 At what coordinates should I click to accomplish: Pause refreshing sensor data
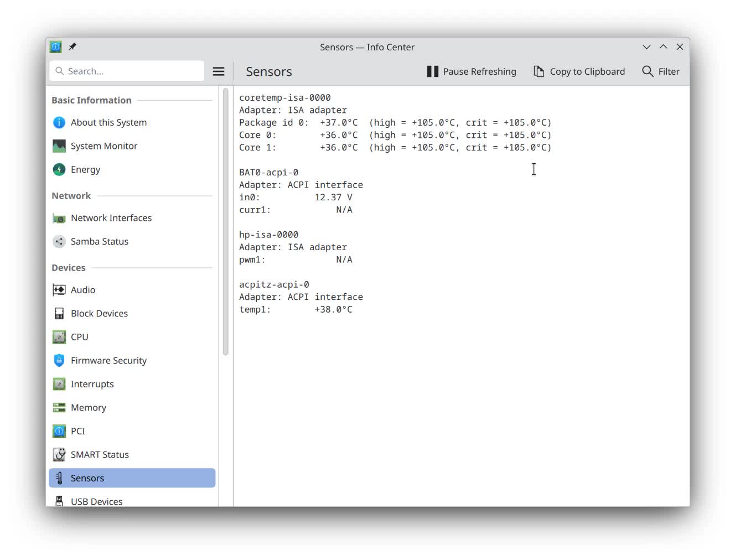pos(472,71)
